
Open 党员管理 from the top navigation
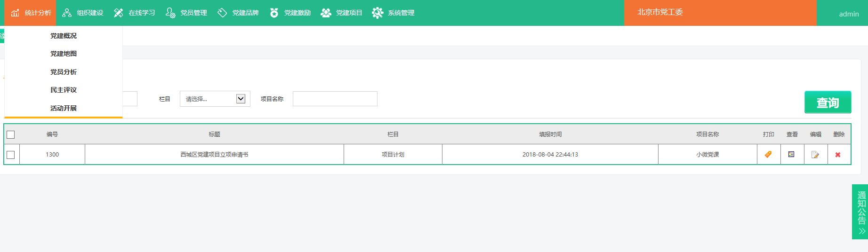tap(186, 13)
